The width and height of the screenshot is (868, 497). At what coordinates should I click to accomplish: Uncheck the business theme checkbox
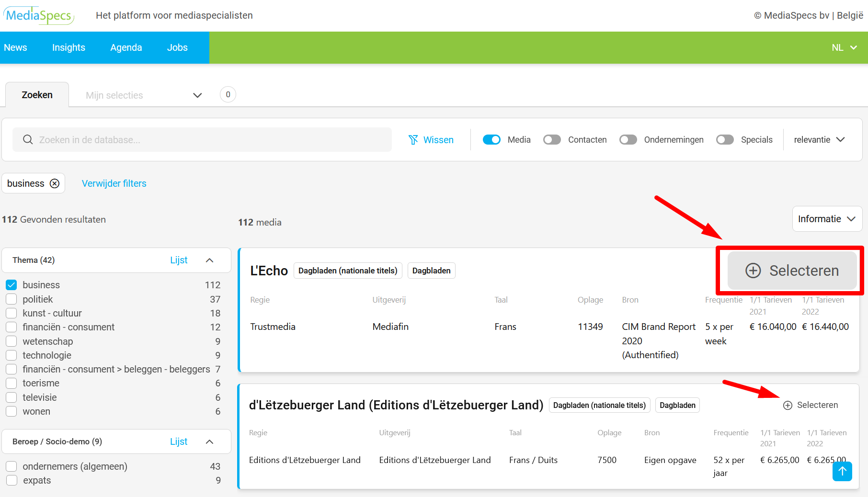coord(11,285)
